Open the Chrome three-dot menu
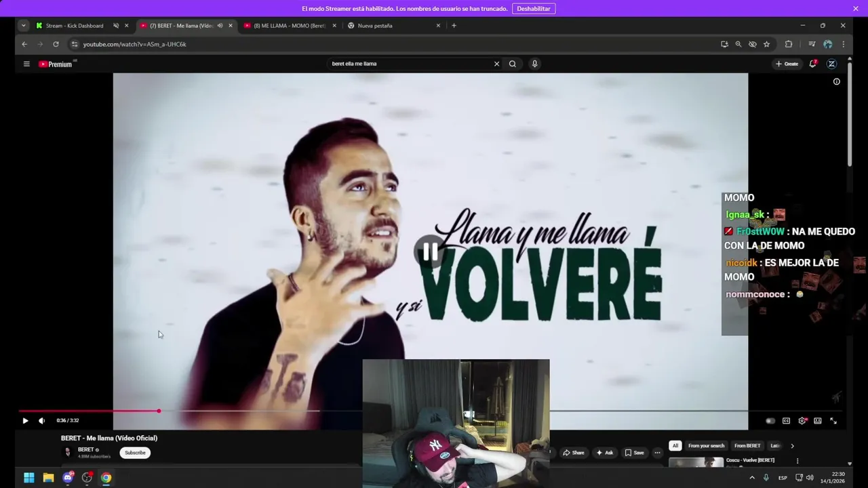Viewport: 868px width, 488px height. [843, 44]
